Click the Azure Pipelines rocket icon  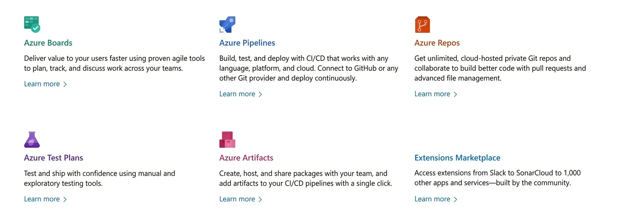click(x=227, y=24)
